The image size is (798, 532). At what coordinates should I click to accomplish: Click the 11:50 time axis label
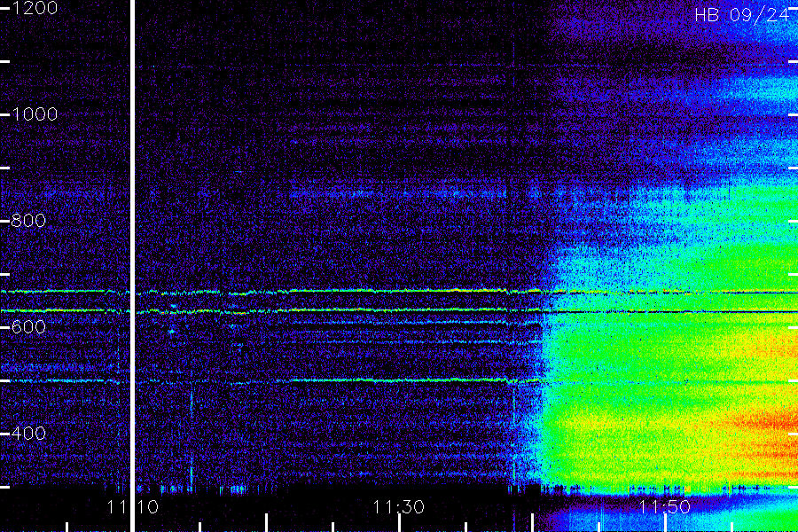click(664, 507)
